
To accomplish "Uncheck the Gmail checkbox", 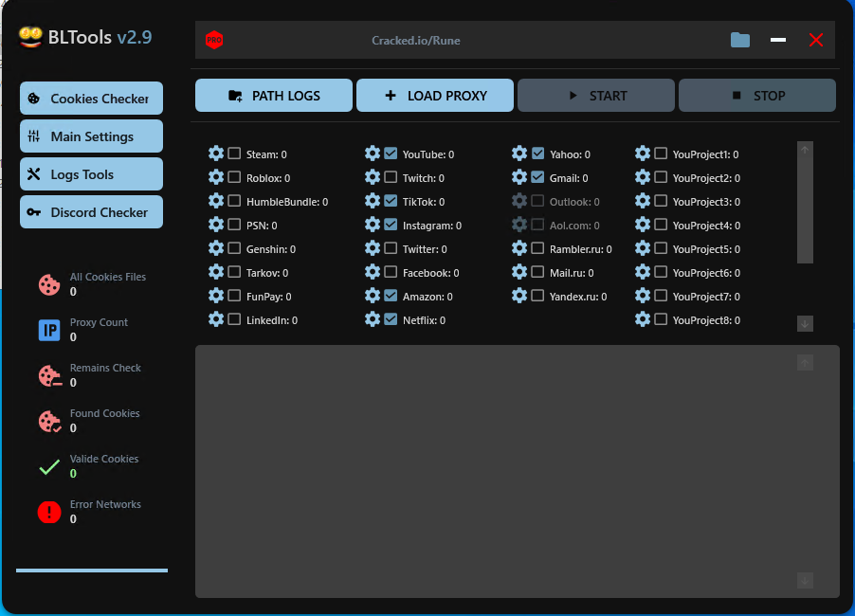I will point(537,177).
